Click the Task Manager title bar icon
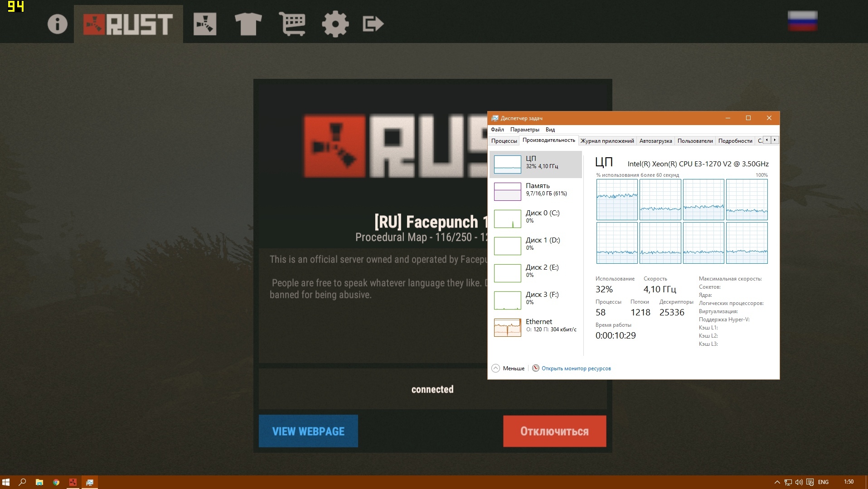The image size is (868, 489). tap(495, 118)
